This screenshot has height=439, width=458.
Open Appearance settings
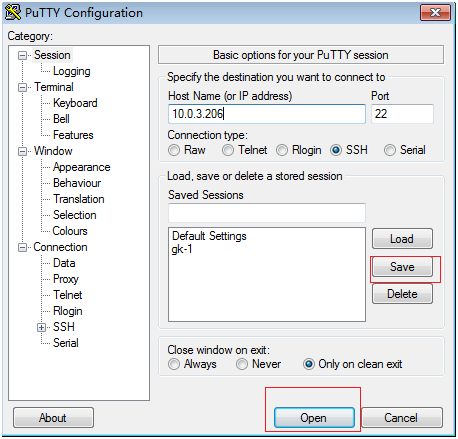click(81, 167)
